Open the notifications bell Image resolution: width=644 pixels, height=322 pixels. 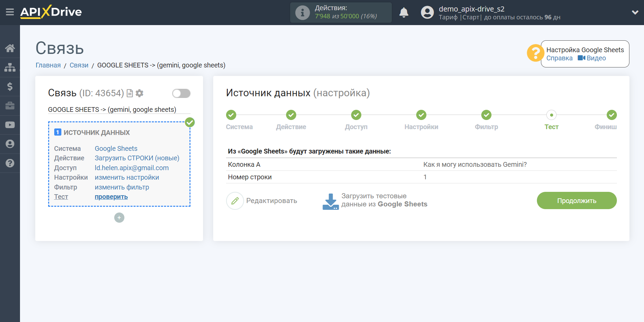(x=404, y=13)
